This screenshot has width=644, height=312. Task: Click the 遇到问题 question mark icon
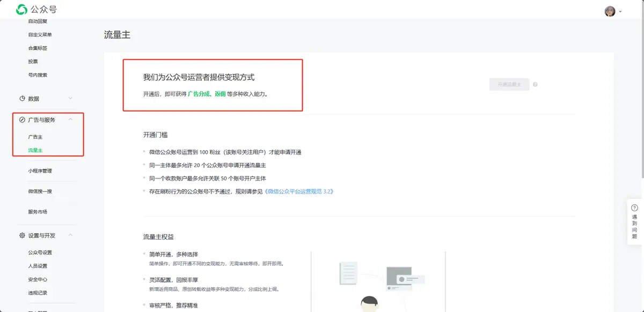click(x=634, y=208)
